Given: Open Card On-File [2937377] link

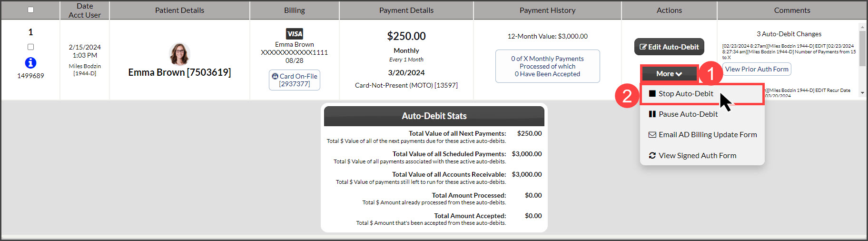Looking at the screenshot, I should [x=295, y=80].
